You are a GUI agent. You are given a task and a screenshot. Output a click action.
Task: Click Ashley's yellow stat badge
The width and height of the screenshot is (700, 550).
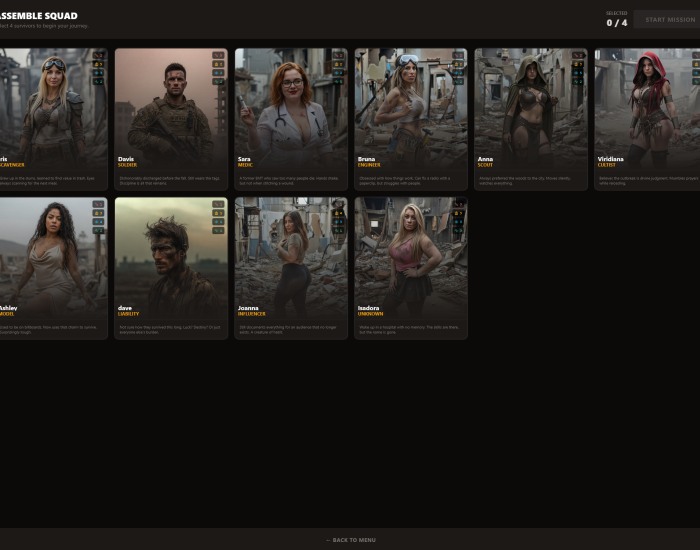tap(98, 213)
